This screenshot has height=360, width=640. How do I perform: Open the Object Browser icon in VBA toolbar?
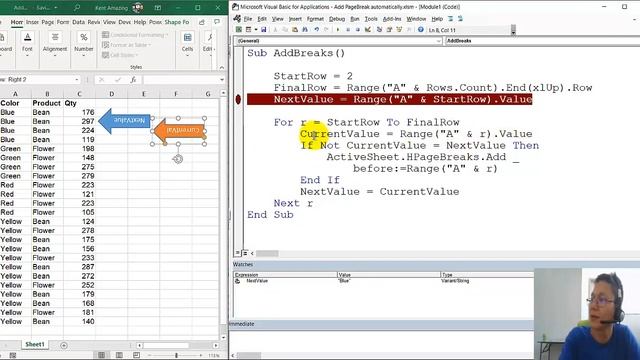coord(399,29)
